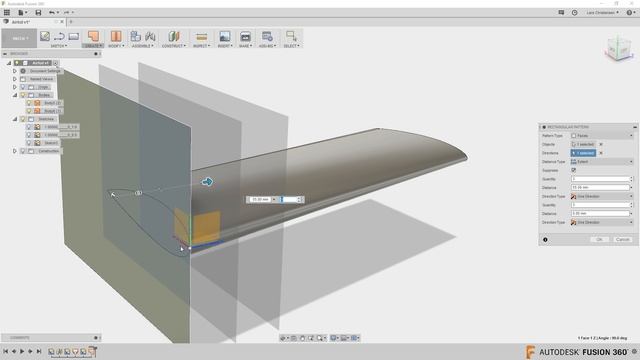Open the Distance Type dropdown
The image size is (640, 360).
pyautogui.click(x=602, y=162)
